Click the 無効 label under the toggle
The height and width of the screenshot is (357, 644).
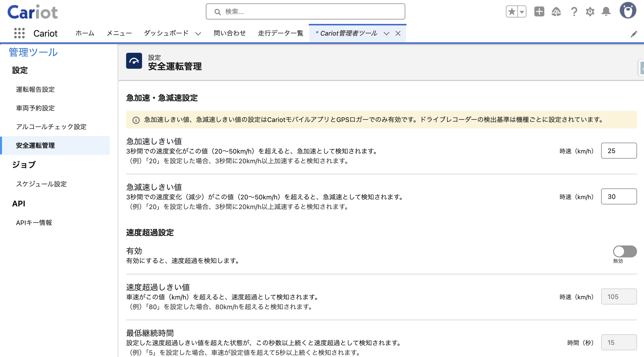pyautogui.click(x=618, y=261)
